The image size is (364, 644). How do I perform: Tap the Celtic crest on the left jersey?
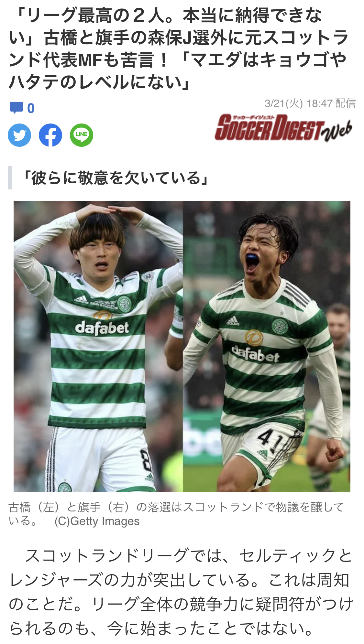124,304
